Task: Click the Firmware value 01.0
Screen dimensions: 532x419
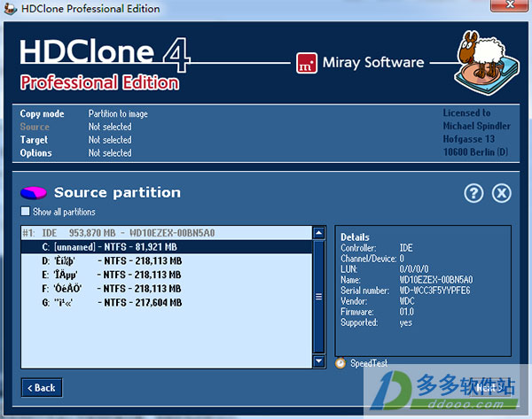Action: 406,312
